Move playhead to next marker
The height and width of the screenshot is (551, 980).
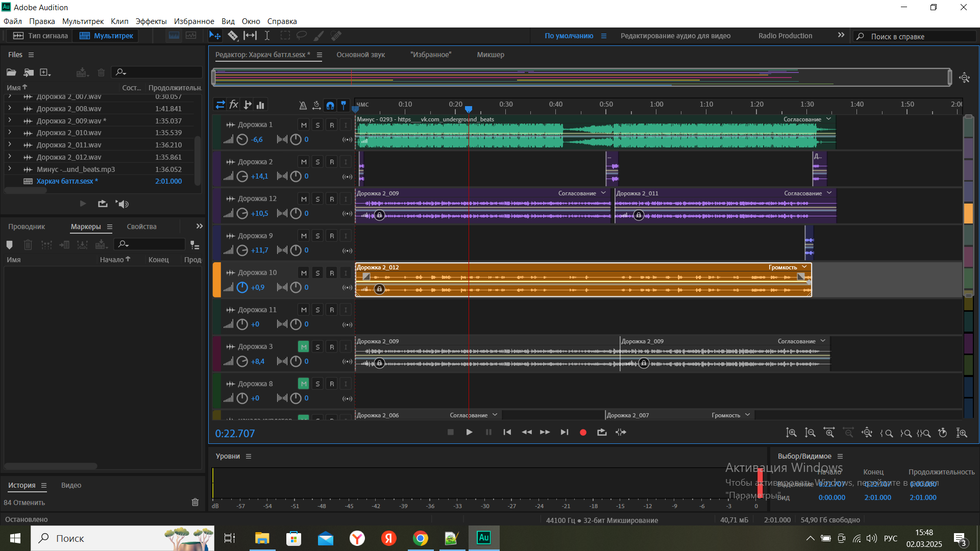[564, 433]
